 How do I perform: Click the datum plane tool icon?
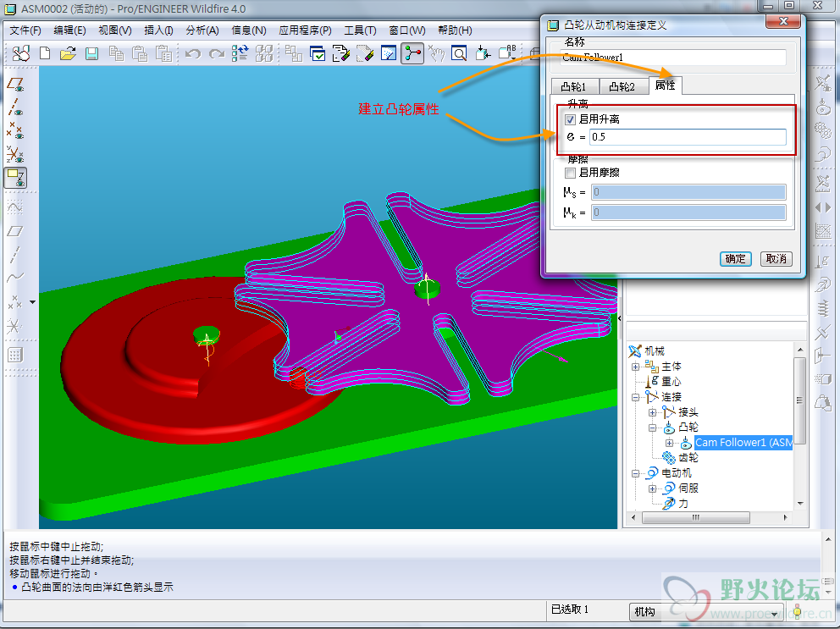click(x=15, y=231)
